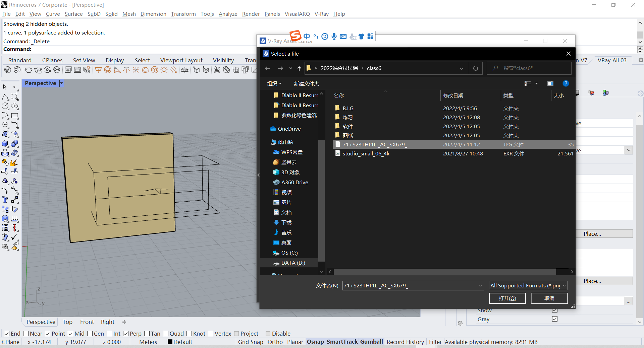
Task: Open the Render menu
Action: point(251,14)
